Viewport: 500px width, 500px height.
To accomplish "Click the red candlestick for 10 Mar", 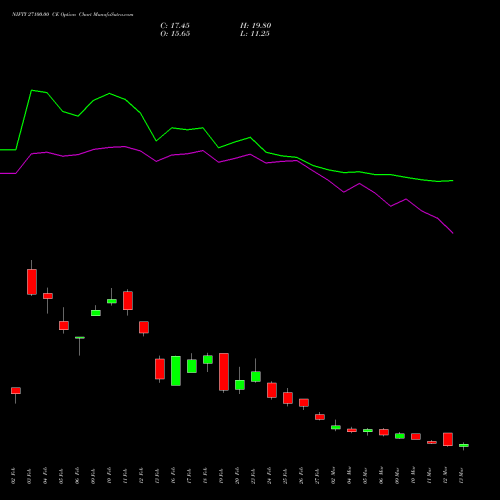I will (416, 437).
